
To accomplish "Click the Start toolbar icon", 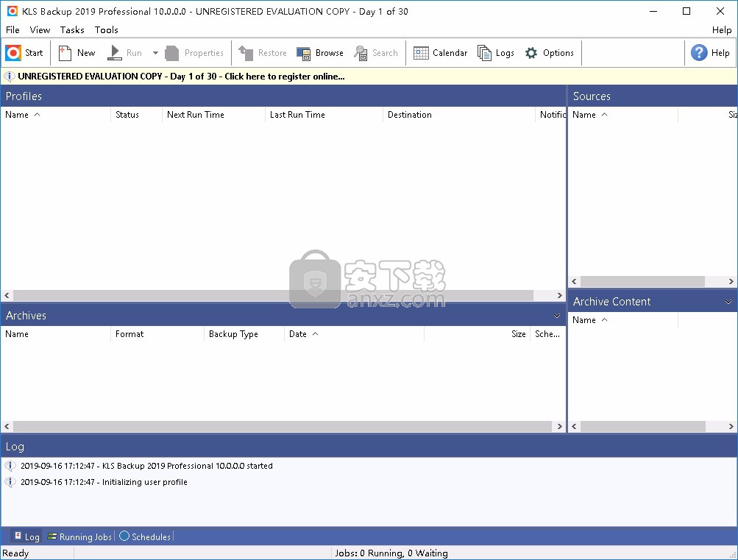I will click(13, 53).
